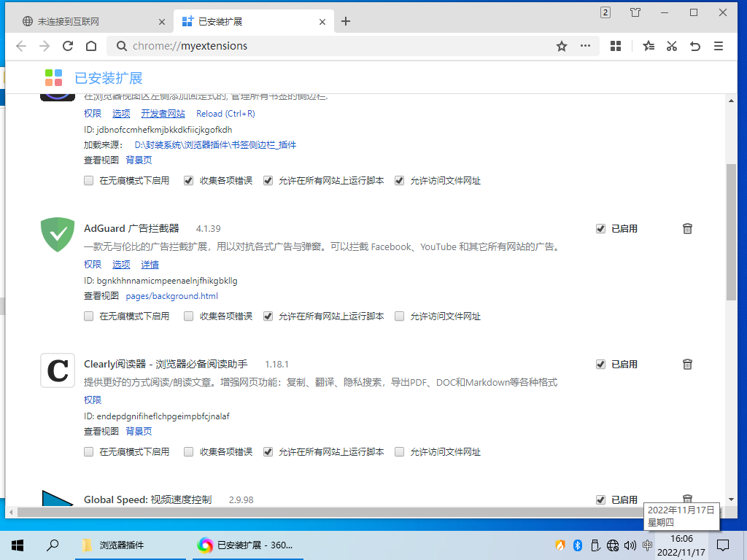Open the browser main menu
747x560 pixels.
[719, 46]
